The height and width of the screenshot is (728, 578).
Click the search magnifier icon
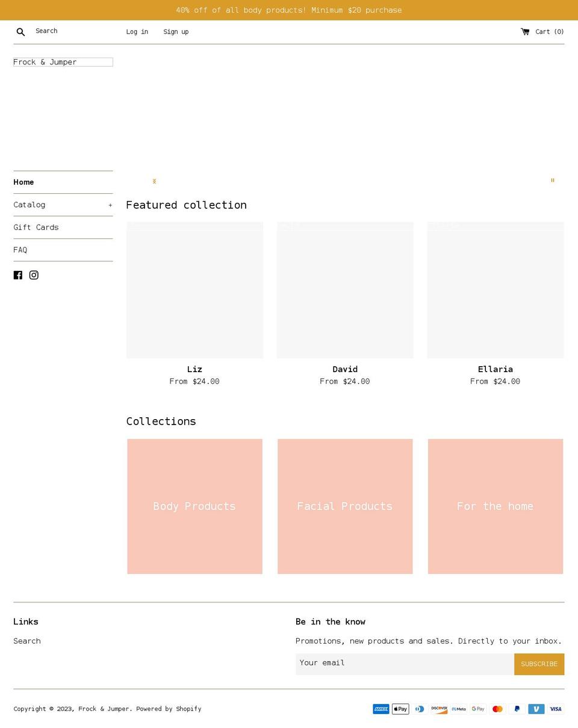(20, 31)
